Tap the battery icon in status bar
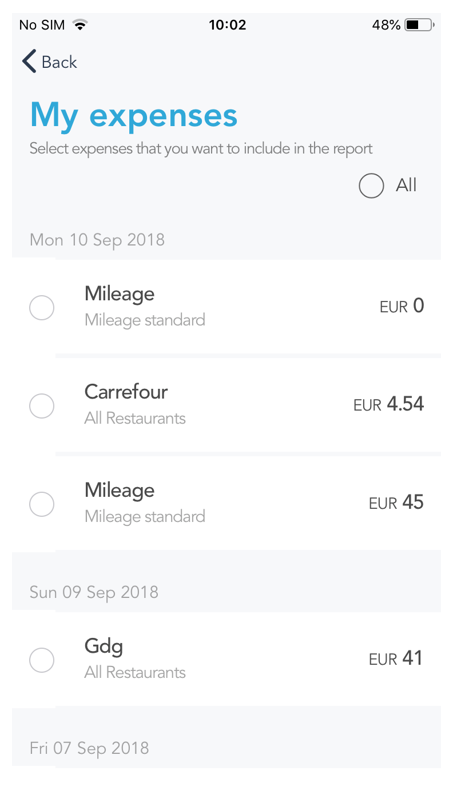Image resolution: width=453 pixels, height=787 pixels. pyautogui.click(x=419, y=25)
